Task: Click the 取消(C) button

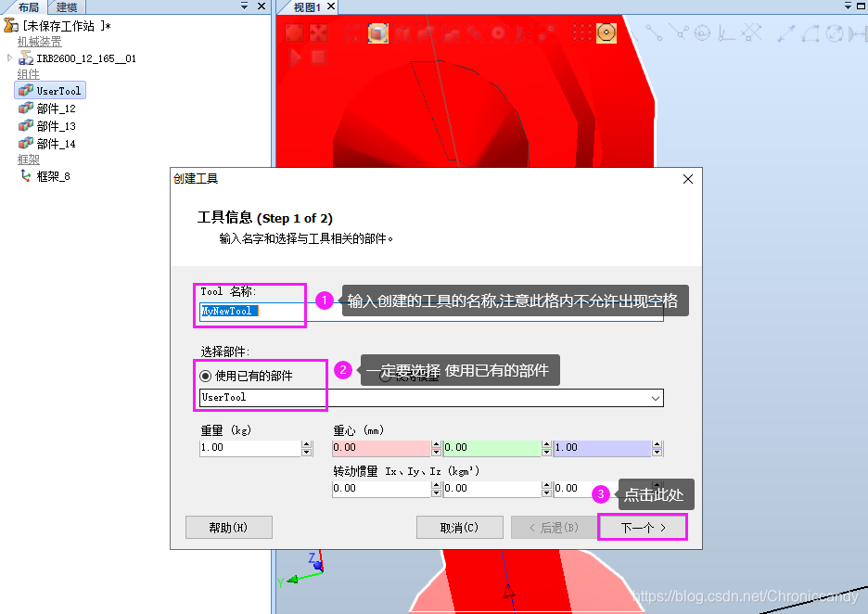Action: click(x=459, y=528)
